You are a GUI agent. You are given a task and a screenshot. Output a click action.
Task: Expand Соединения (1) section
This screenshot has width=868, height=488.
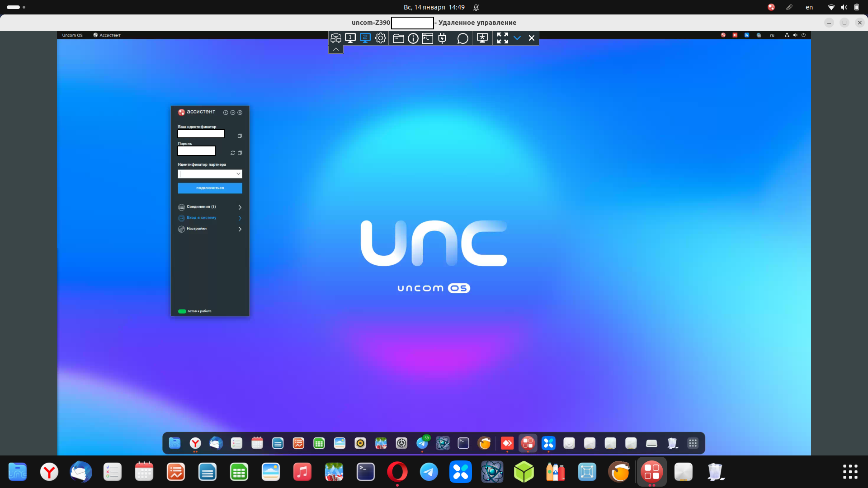click(210, 207)
